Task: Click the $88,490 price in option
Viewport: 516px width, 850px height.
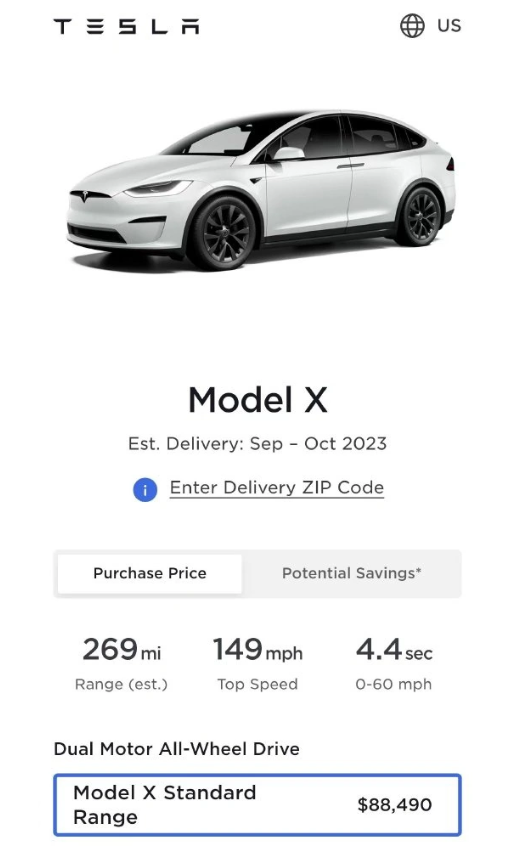Action: pos(395,804)
